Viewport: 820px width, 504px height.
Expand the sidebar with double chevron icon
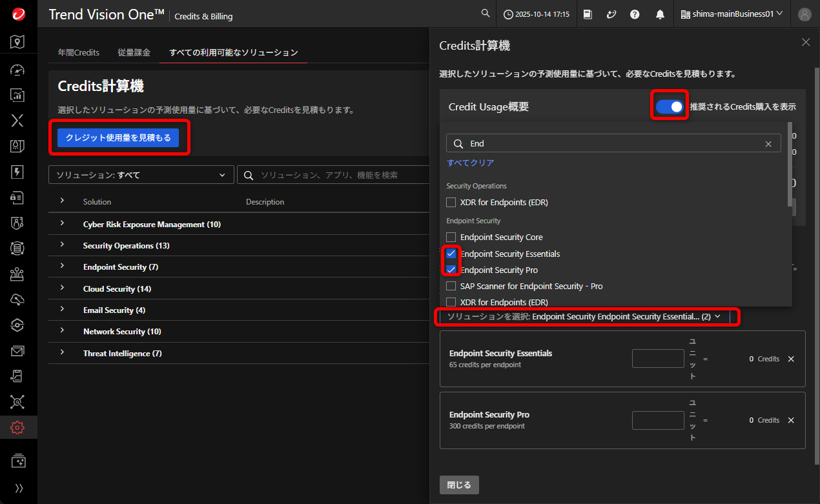pos(19,489)
